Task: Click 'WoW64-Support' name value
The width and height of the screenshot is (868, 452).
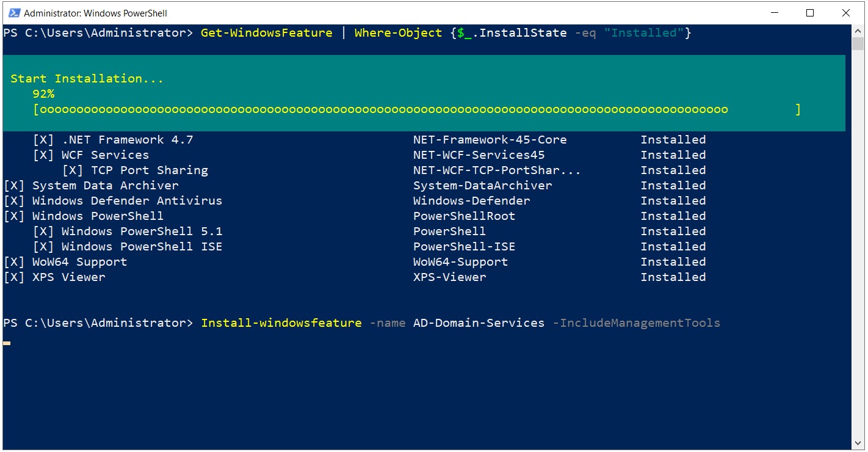Action: tap(461, 262)
